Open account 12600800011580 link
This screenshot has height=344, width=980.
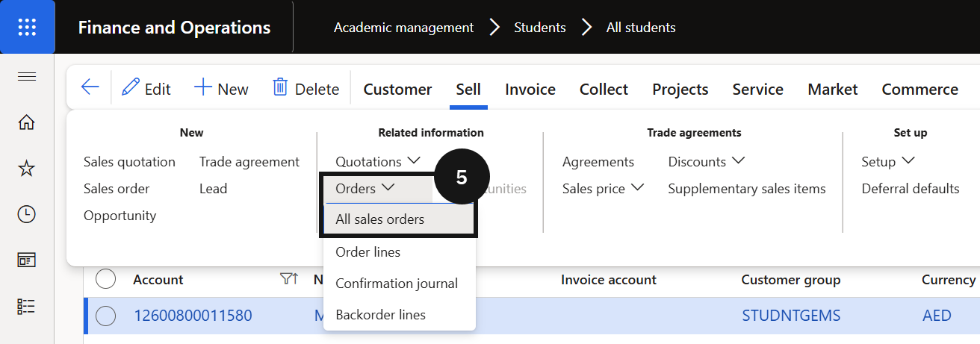coord(193,316)
